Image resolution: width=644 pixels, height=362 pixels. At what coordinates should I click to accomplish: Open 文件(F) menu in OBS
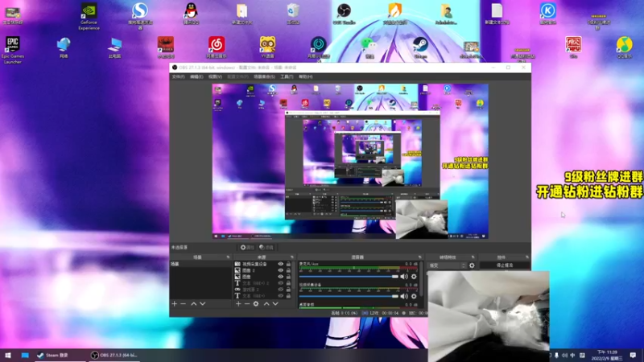pos(178,76)
